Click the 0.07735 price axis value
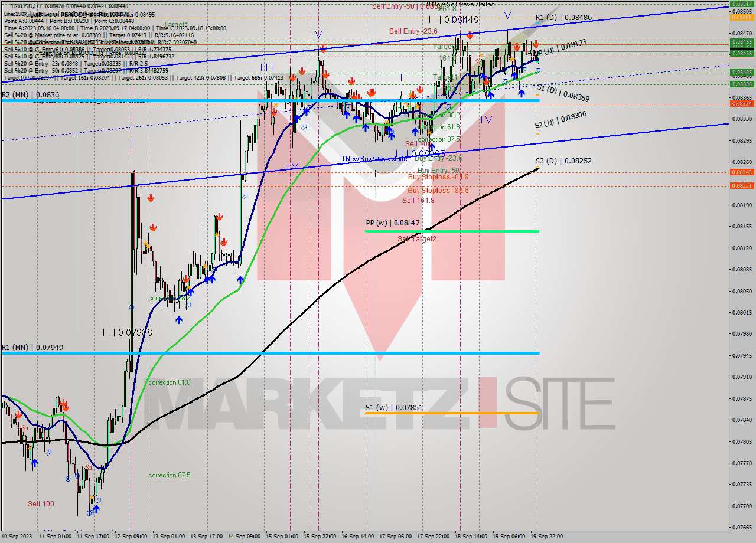The image size is (756, 543). click(x=742, y=485)
